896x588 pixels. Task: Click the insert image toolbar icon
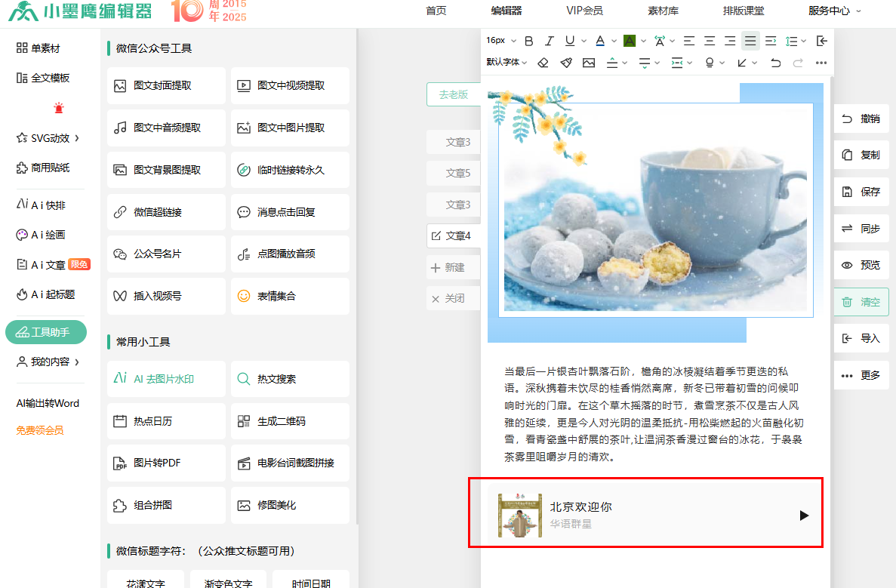pyautogui.click(x=589, y=63)
